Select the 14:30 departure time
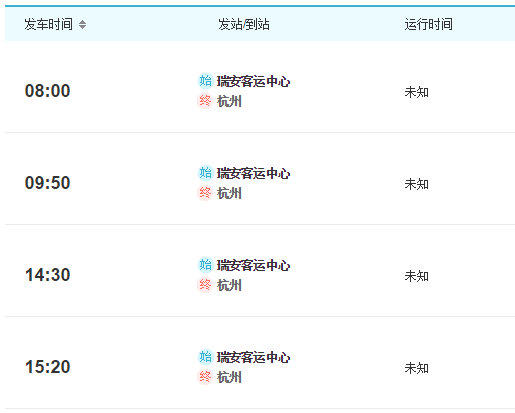515x413 pixels. pos(48,275)
